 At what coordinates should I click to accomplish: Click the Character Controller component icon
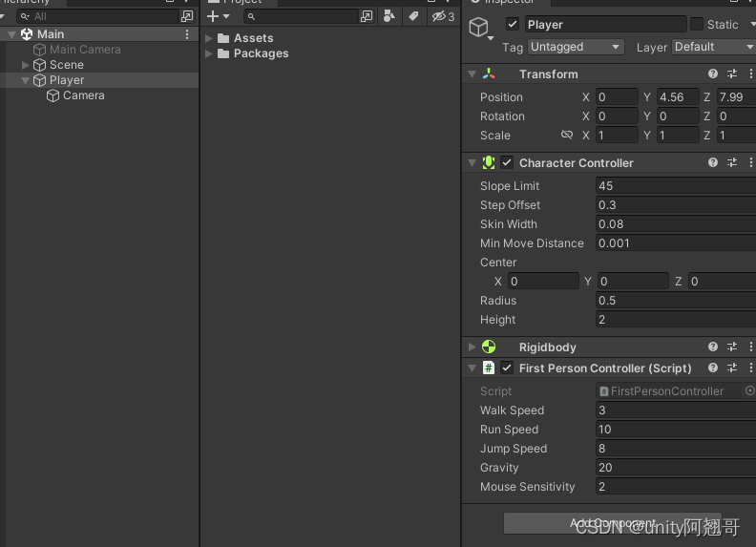tap(489, 162)
